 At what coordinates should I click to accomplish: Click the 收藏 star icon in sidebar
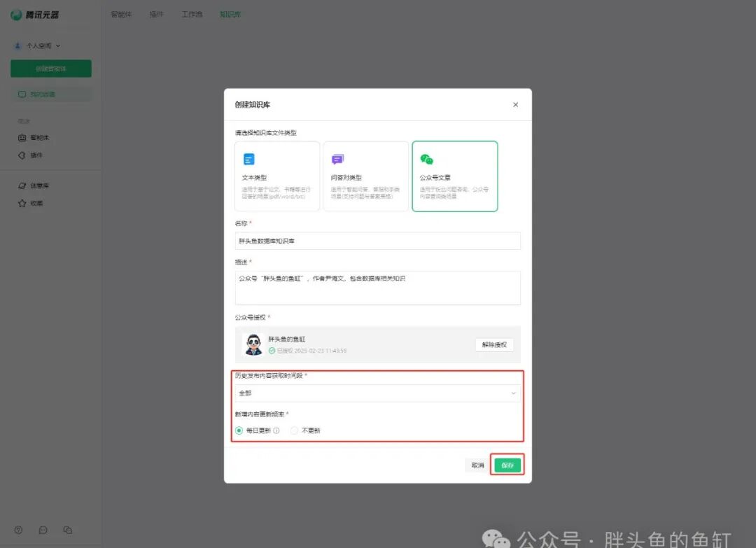[x=22, y=204]
